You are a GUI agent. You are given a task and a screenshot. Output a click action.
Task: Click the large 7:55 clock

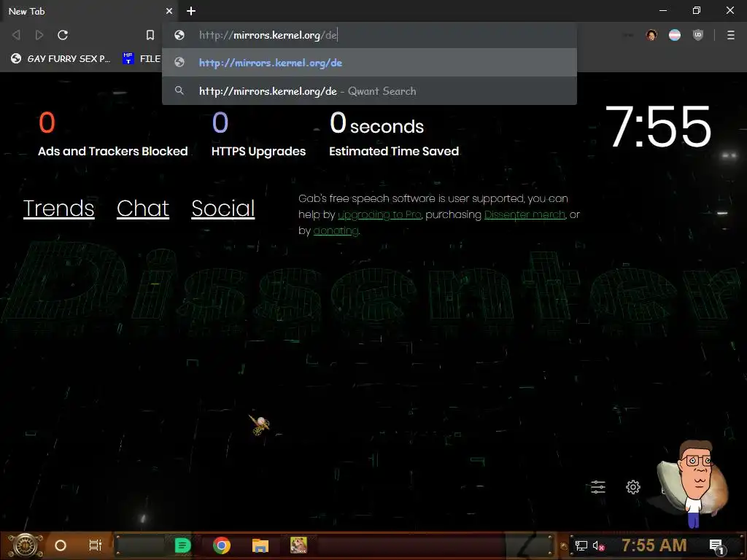click(659, 126)
